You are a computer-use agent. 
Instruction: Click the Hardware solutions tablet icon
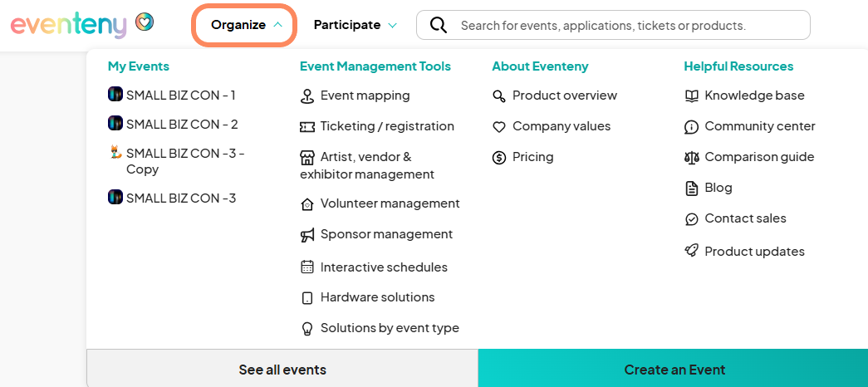(x=306, y=298)
